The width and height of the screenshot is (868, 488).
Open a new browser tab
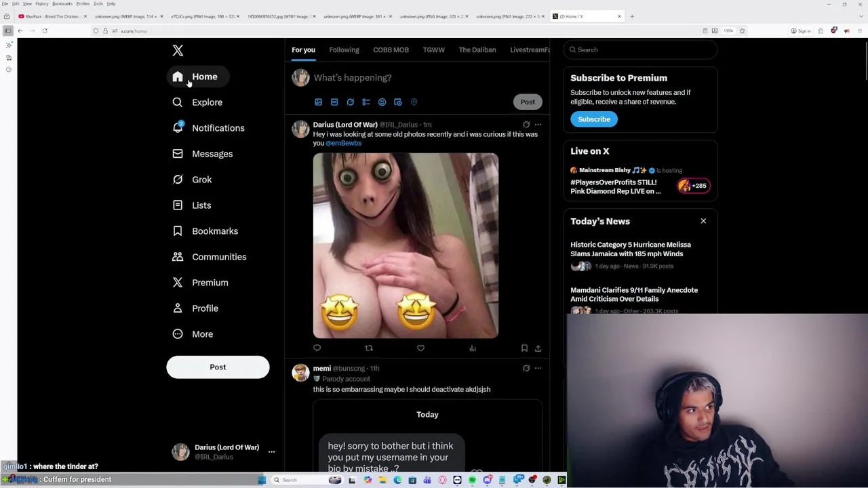tap(631, 16)
